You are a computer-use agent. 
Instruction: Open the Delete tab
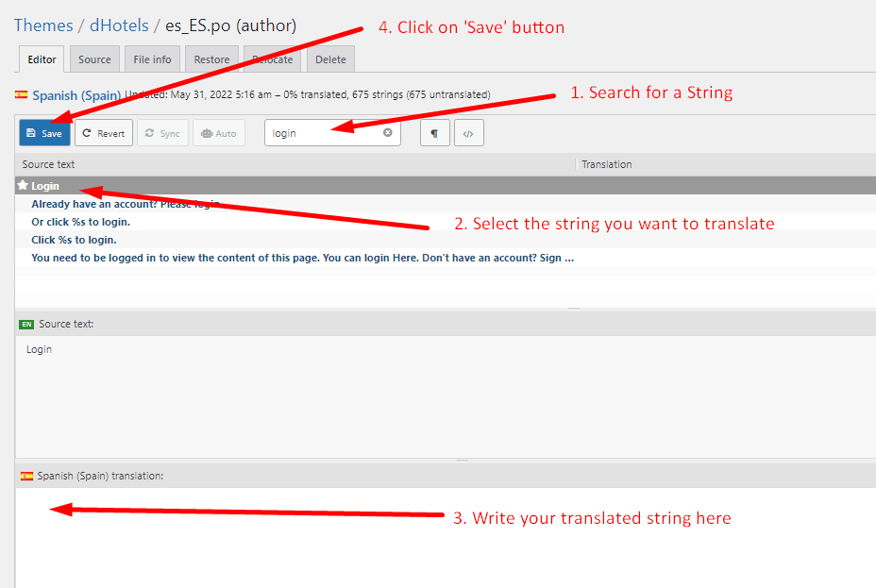330,59
